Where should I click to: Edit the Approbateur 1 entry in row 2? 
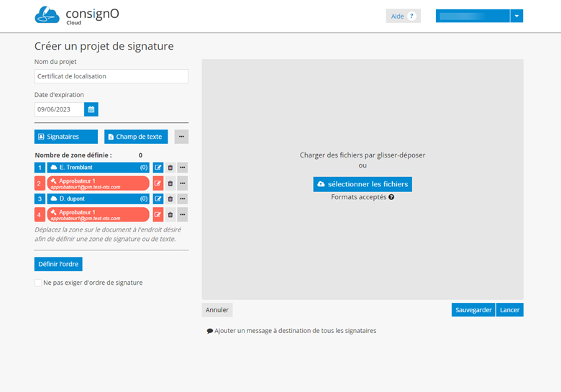(158, 183)
